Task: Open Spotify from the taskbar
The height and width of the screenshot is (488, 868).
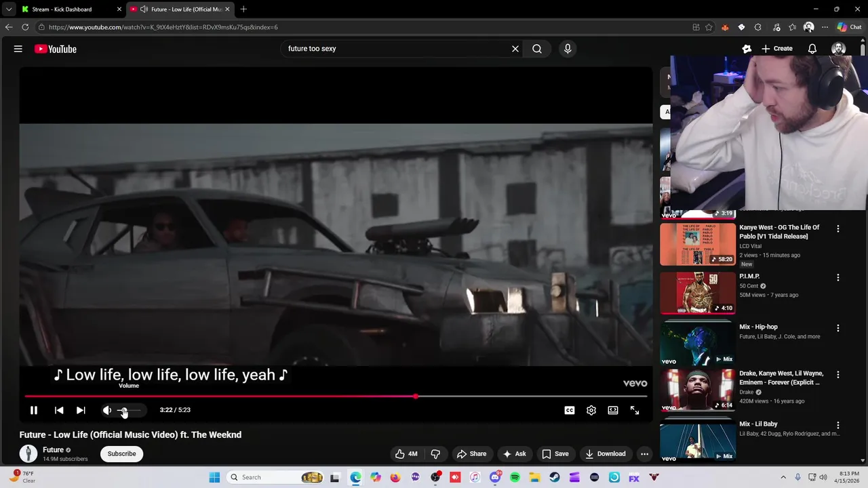Action: [x=515, y=477]
